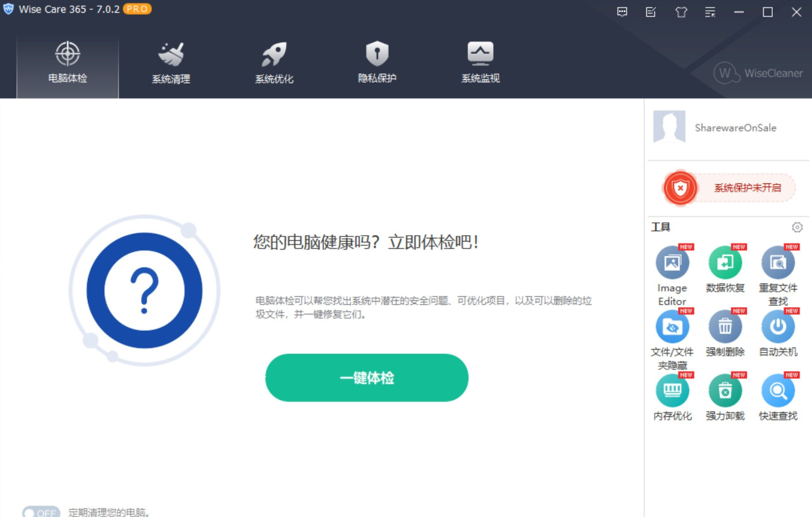Click the edit note icon in title bar
This screenshot has width=812, height=517.
(651, 12)
